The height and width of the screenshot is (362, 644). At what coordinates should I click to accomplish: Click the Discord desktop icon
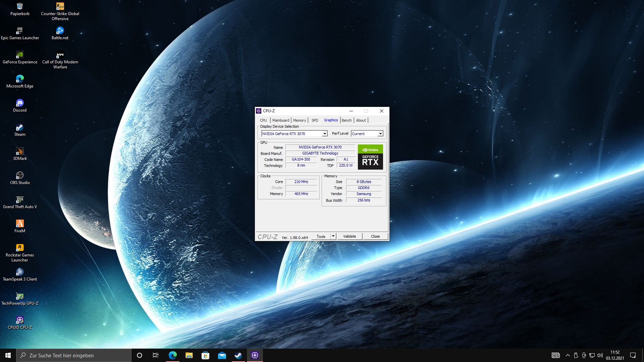click(20, 103)
